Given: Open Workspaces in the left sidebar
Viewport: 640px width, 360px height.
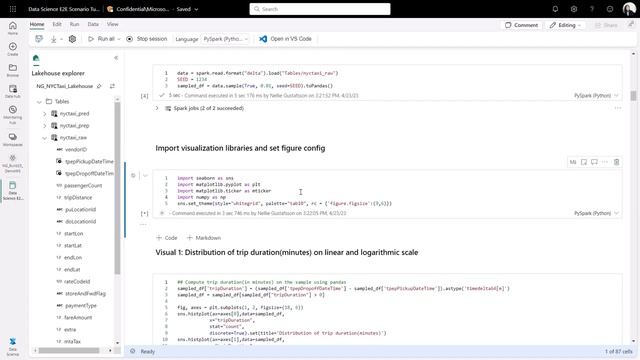Looking at the screenshot, I should point(13,140).
